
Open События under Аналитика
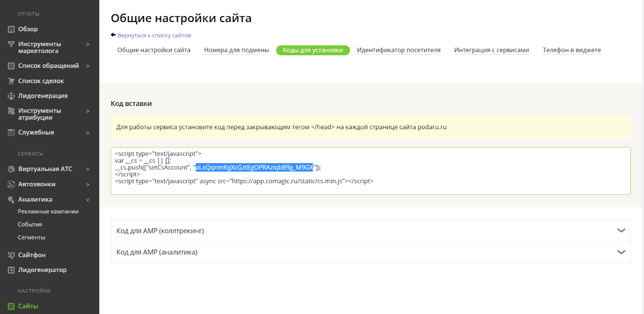pos(30,225)
